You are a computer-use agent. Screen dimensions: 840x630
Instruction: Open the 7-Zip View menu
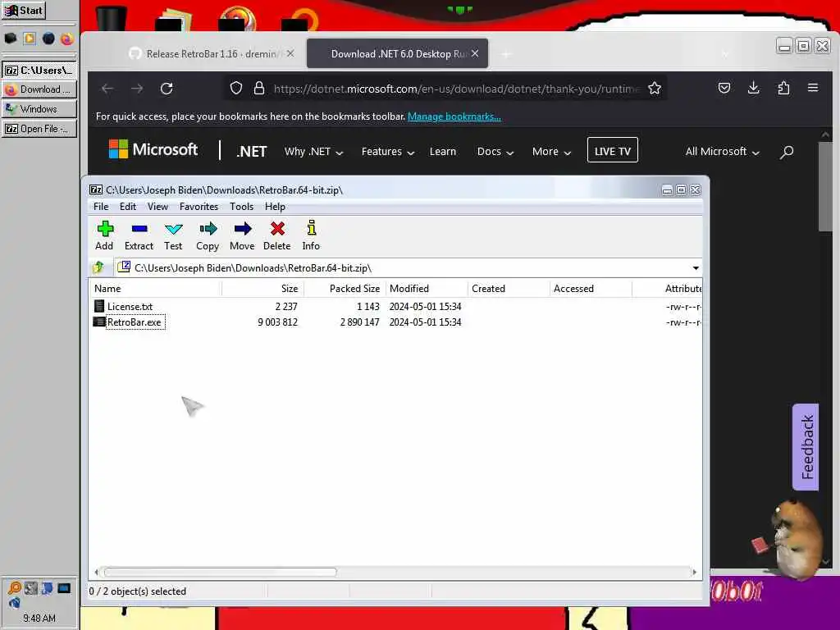[157, 207]
